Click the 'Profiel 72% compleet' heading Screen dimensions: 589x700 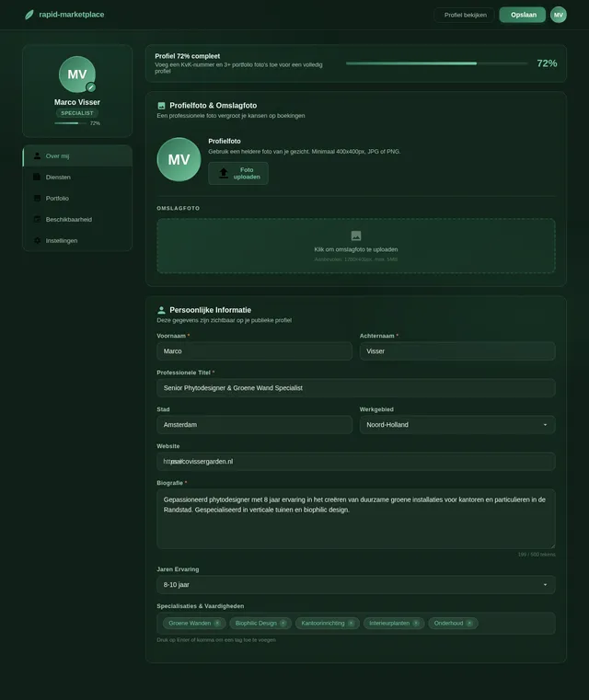188,56
